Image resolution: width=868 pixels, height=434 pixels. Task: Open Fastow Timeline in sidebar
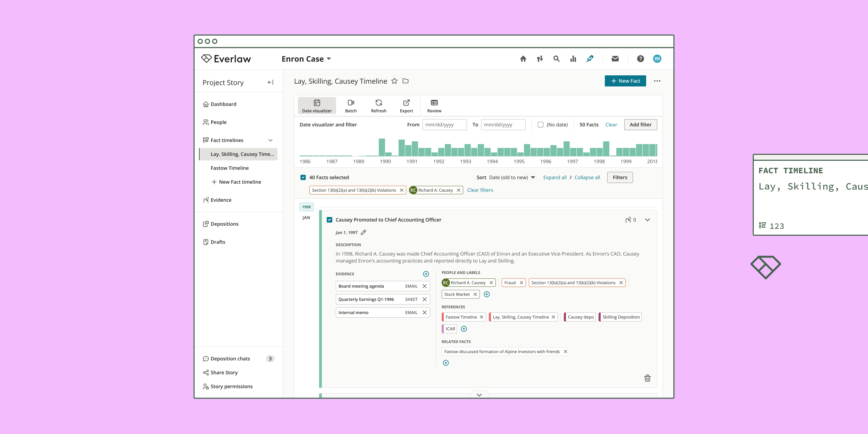point(229,168)
